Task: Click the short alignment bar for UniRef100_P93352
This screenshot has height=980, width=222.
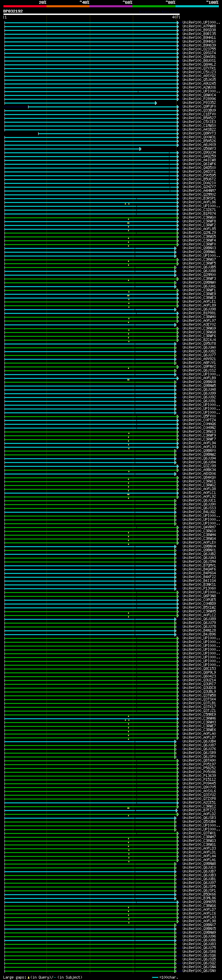Action: click(x=80, y=103)
